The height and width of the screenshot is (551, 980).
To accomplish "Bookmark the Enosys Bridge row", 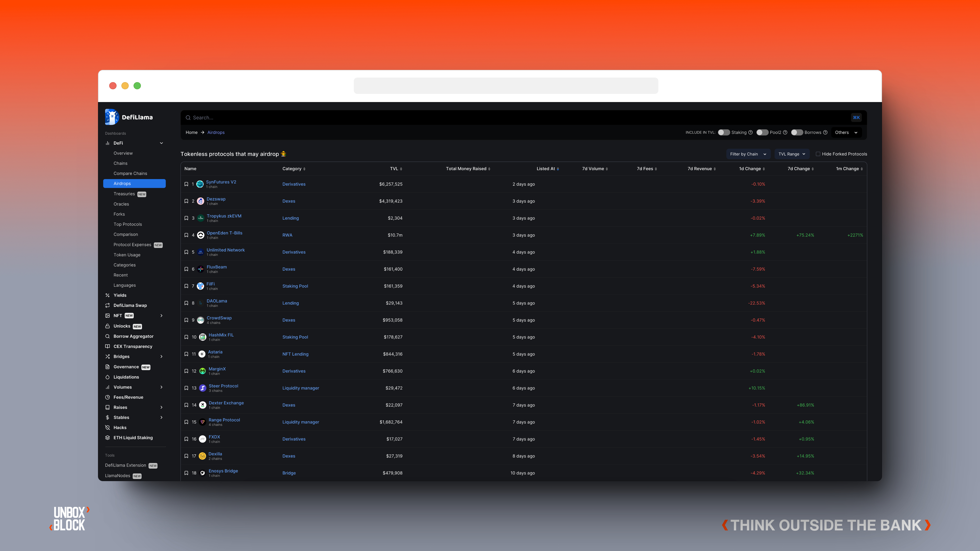I will tap(186, 473).
